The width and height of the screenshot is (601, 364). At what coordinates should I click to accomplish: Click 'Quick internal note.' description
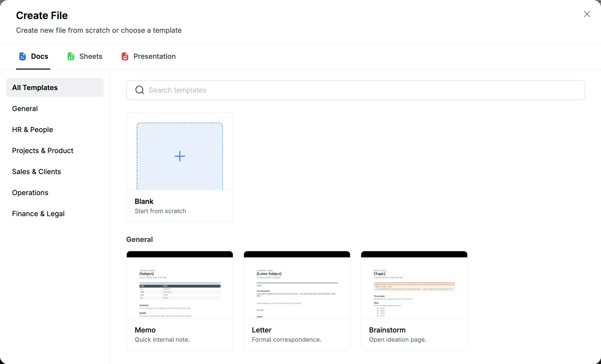click(x=162, y=340)
